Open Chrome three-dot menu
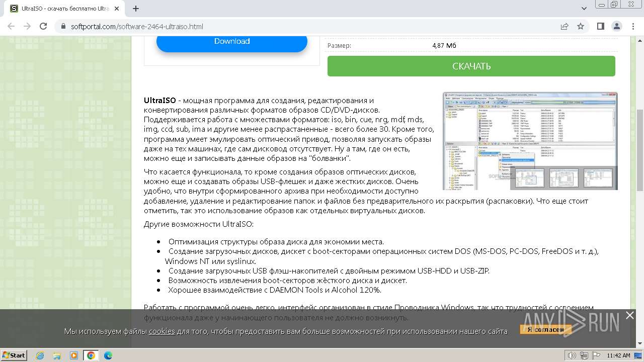 click(632, 26)
